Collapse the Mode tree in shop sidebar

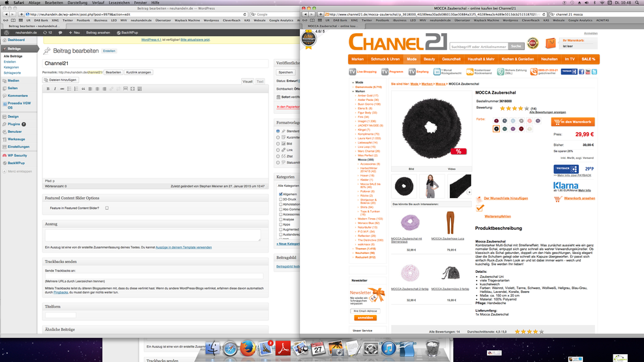tap(353, 83)
